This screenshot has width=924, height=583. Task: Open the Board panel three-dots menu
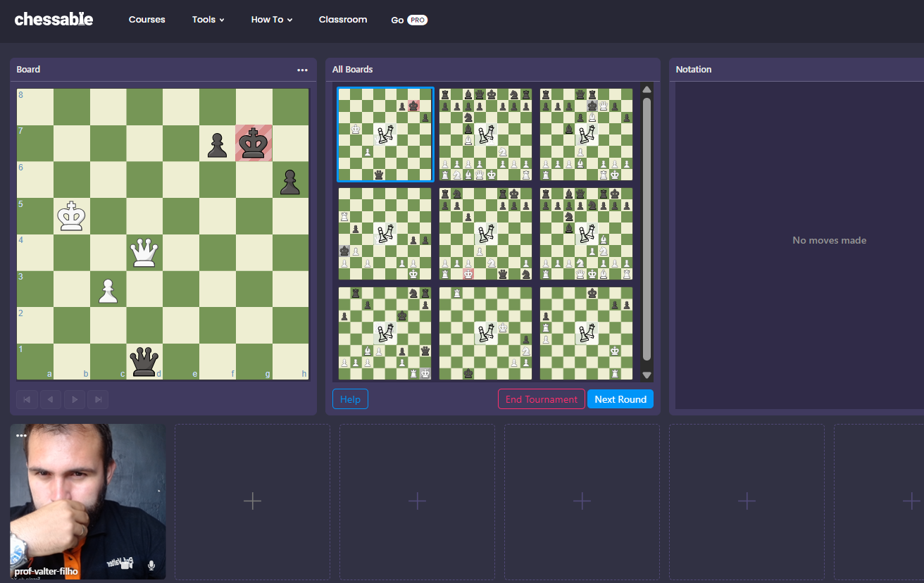tap(302, 70)
